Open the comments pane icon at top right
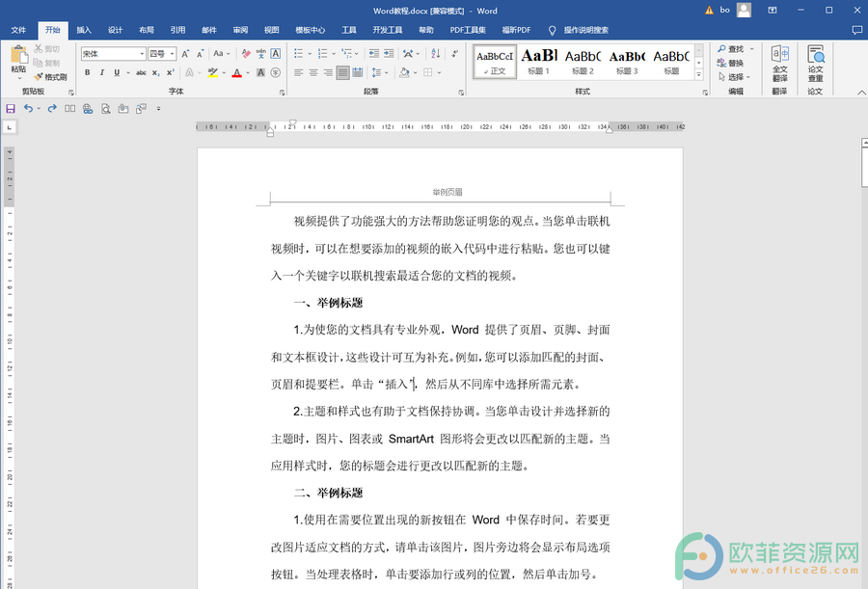This screenshot has width=868, height=589. click(857, 30)
